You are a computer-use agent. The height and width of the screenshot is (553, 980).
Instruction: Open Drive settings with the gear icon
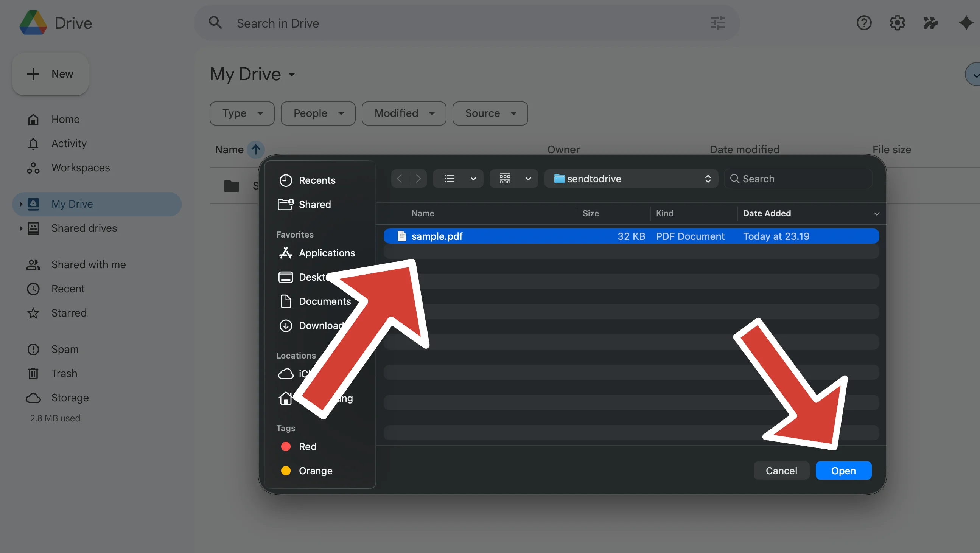898,23
